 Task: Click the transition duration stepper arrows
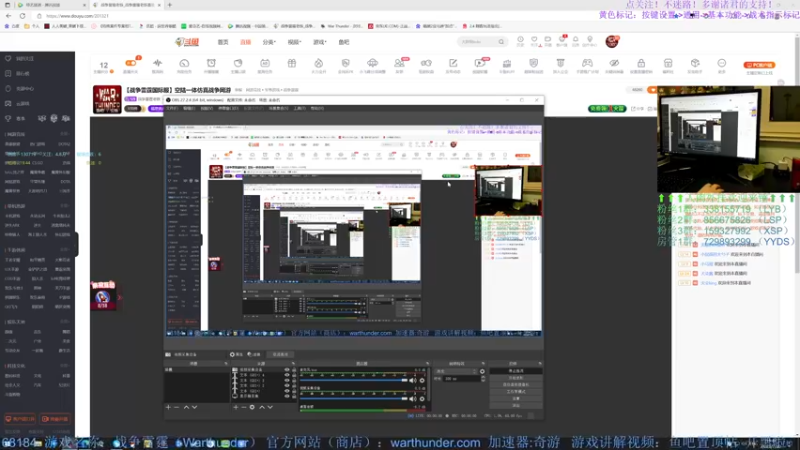pyautogui.click(x=483, y=379)
